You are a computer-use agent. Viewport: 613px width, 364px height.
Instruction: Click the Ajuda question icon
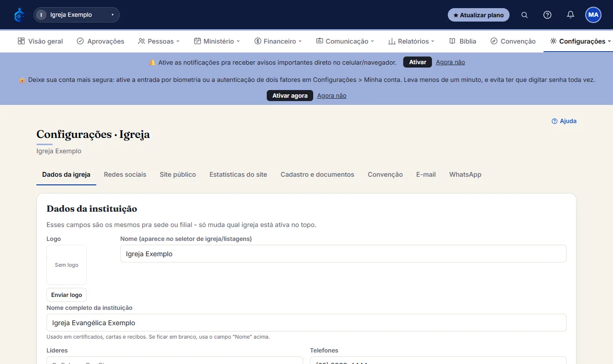555,121
